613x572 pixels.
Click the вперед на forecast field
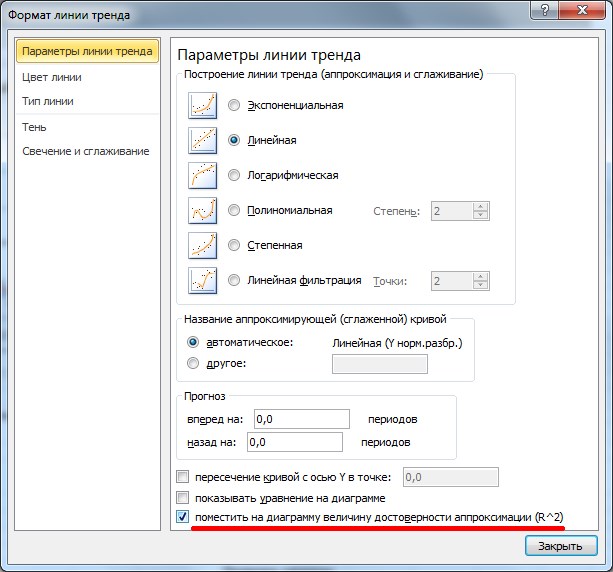pyautogui.click(x=302, y=419)
